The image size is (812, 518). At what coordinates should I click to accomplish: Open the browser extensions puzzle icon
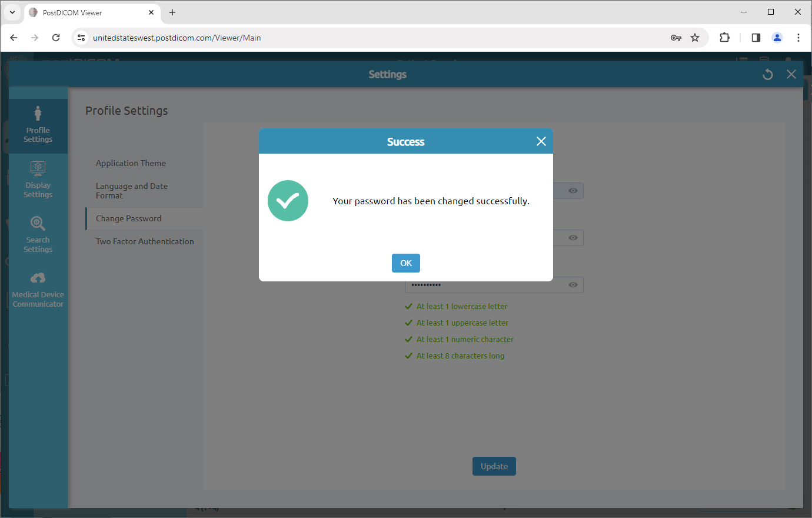pos(724,37)
